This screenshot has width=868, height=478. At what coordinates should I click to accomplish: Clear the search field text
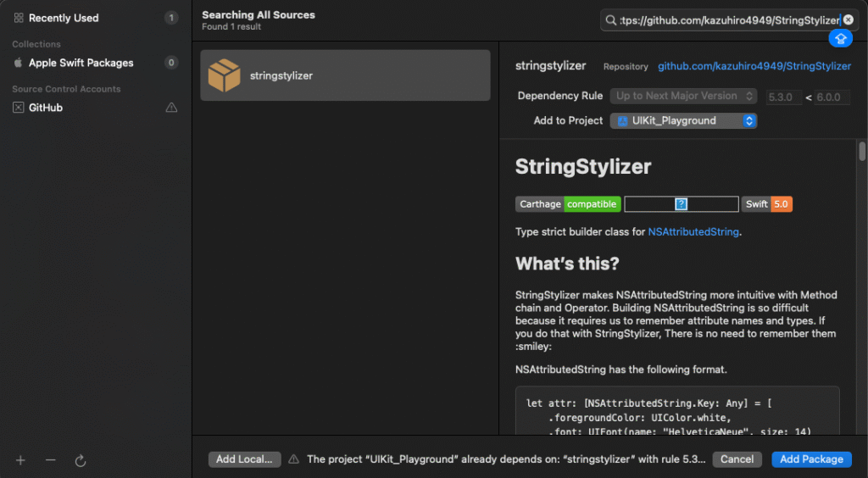point(848,19)
